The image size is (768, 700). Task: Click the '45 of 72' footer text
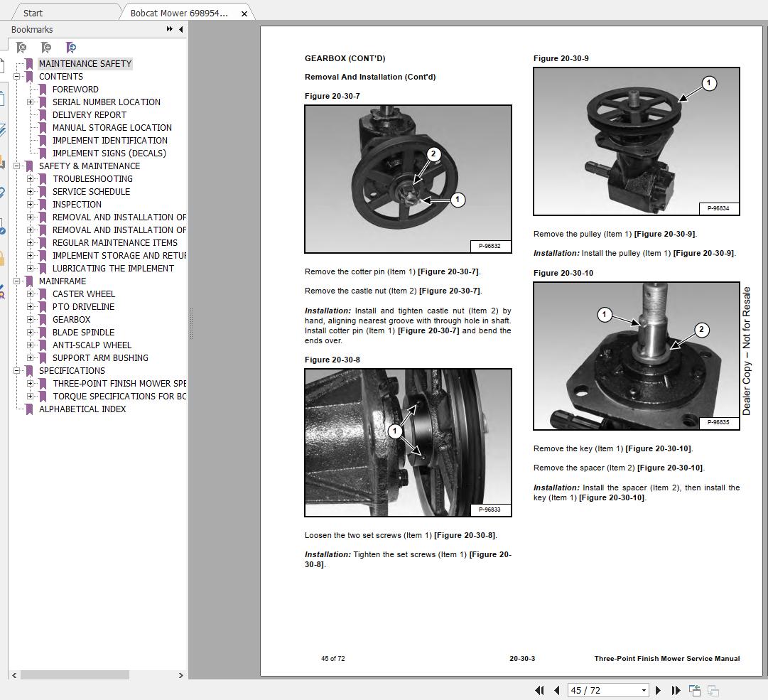[333, 658]
